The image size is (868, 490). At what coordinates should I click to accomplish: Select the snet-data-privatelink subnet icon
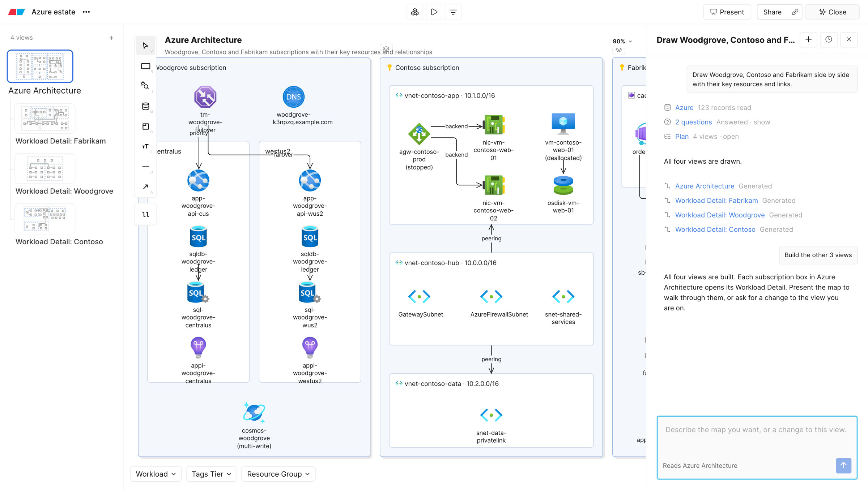[x=491, y=415]
